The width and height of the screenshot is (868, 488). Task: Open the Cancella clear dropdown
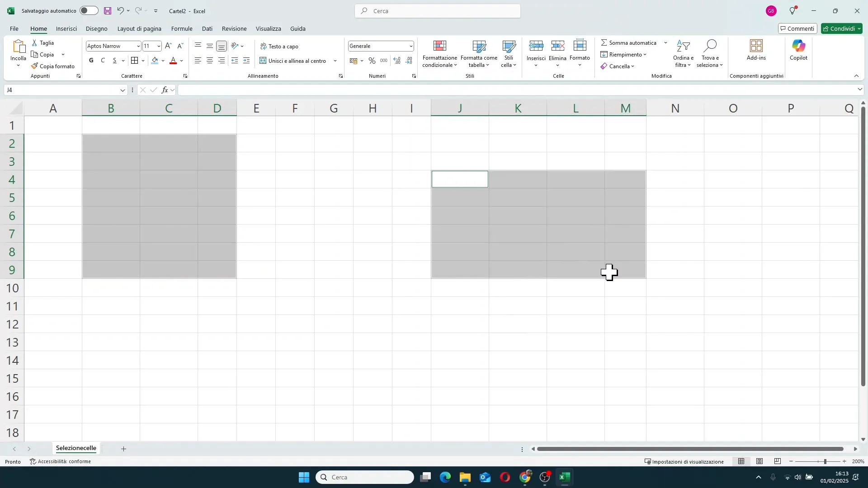tap(618, 66)
